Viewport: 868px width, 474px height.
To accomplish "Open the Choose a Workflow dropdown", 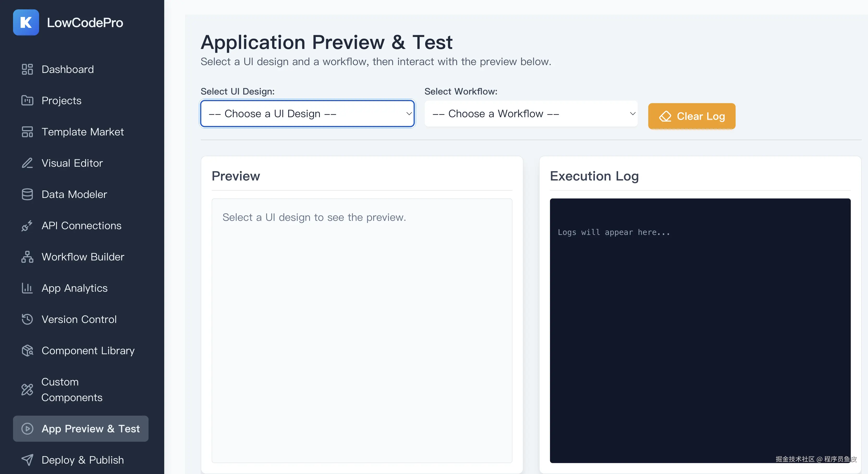I will (x=531, y=114).
